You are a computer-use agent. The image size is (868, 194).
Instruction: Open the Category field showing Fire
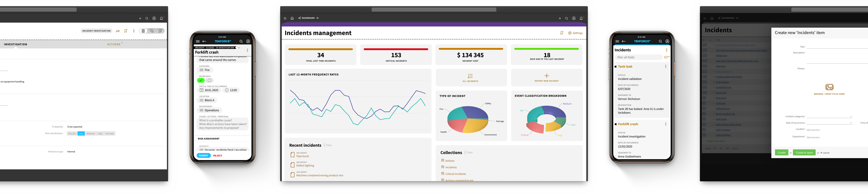tap(206, 70)
